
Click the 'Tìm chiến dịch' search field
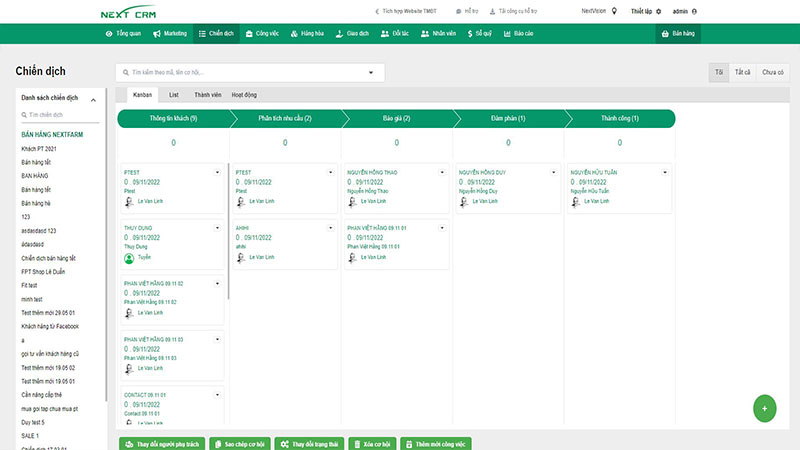click(62, 115)
